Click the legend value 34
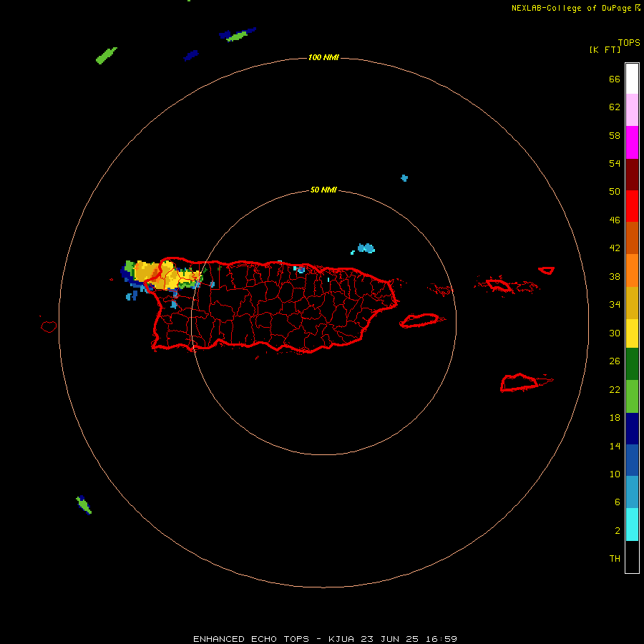Viewport: 644px width, 644px height. click(x=615, y=305)
